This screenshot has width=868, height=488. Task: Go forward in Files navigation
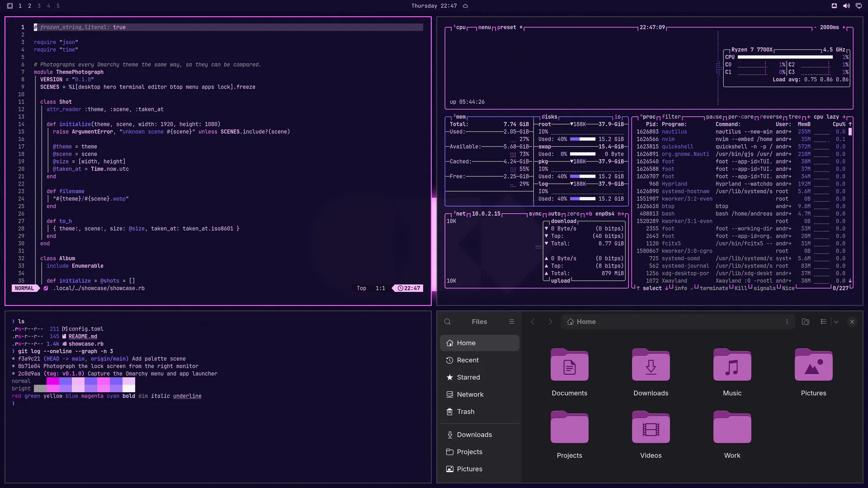click(550, 322)
